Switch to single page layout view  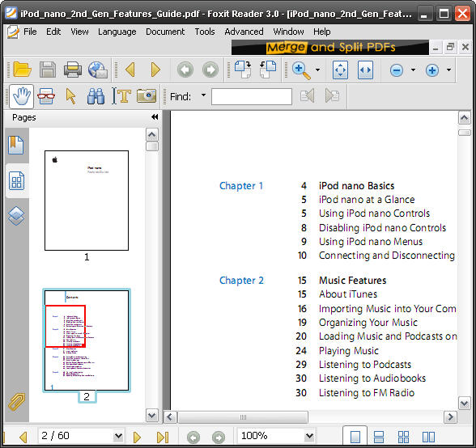click(355, 437)
